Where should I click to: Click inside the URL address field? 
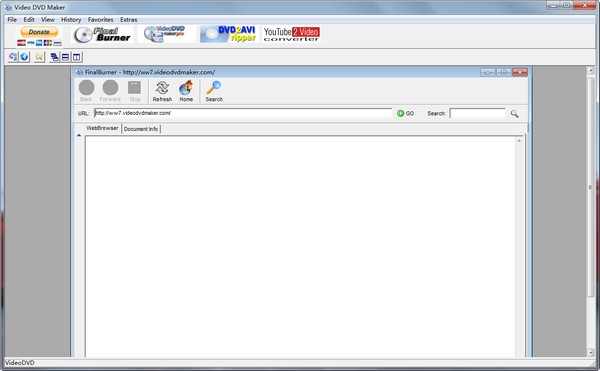point(243,113)
